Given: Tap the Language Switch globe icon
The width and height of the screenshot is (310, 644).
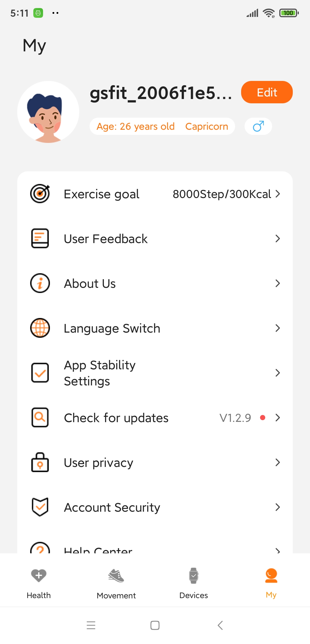Looking at the screenshot, I should click(x=40, y=328).
